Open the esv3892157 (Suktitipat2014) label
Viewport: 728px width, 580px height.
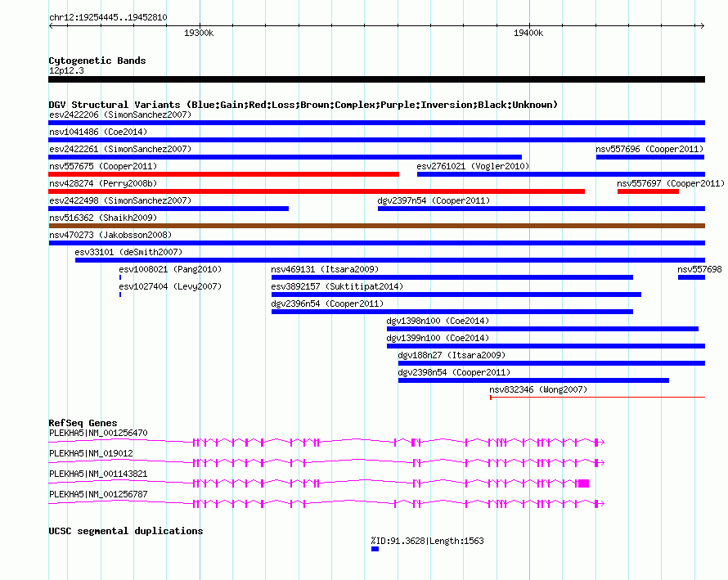[x=337, y=286]
